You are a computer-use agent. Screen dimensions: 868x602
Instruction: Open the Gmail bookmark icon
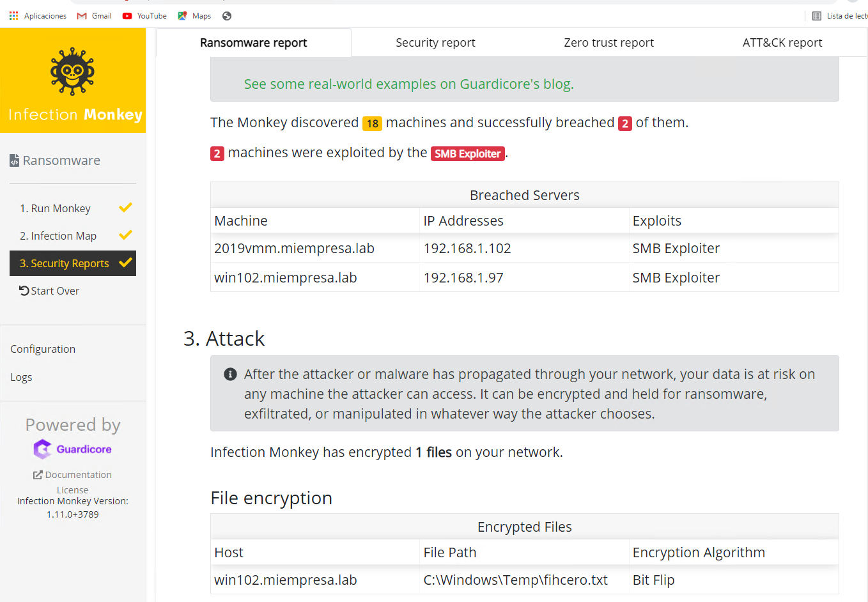click(82, 16)
